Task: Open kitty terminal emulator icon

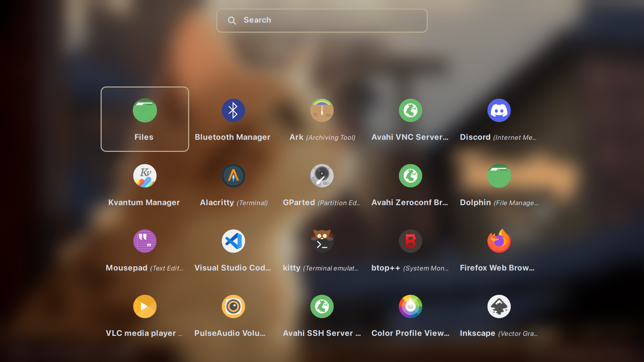Action: click(x=322, y=241)
